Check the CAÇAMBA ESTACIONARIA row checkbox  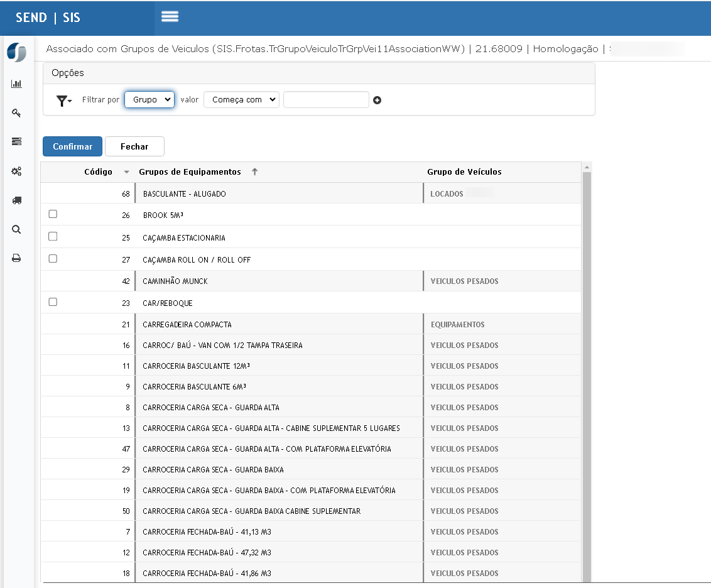(53, 236)
